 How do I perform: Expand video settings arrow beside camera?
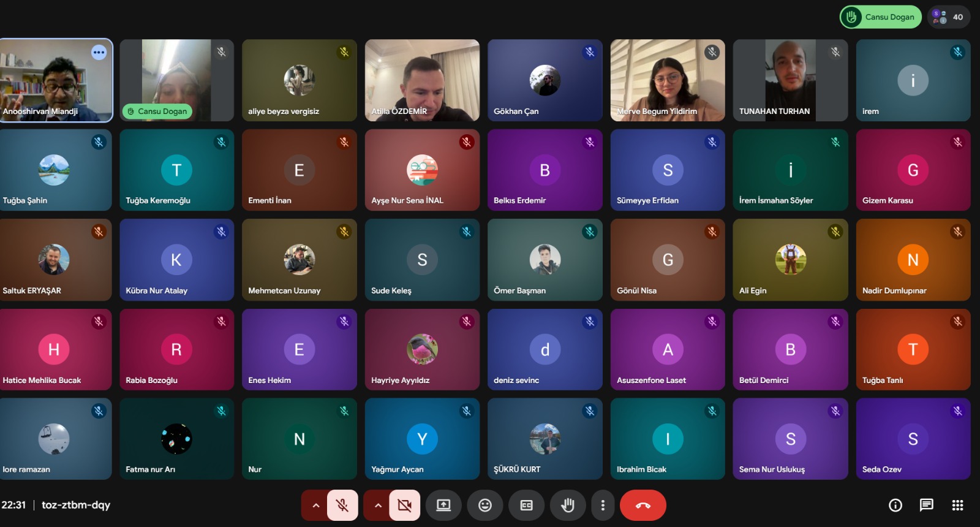tap(378, 505)
